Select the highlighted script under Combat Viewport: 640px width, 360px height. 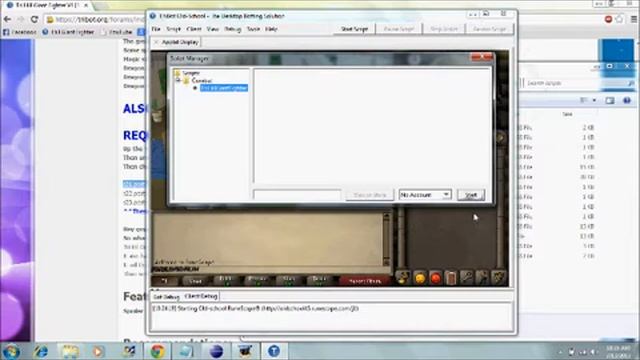point(224,88)
